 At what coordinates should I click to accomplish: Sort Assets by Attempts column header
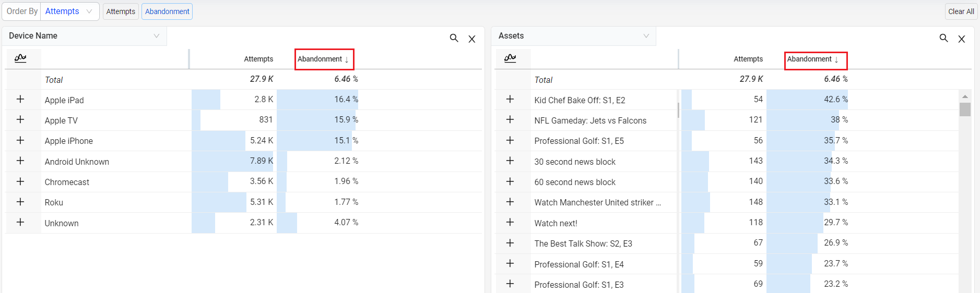pos(748,59)
